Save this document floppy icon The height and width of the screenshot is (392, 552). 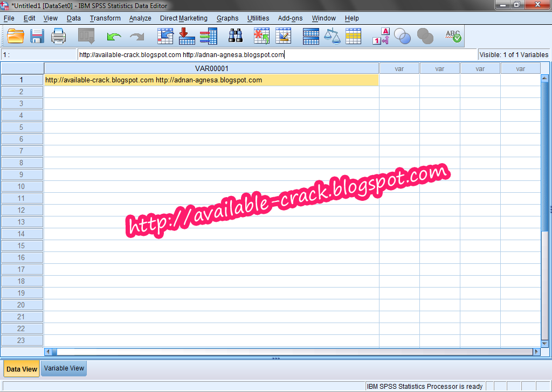[37, 36]
